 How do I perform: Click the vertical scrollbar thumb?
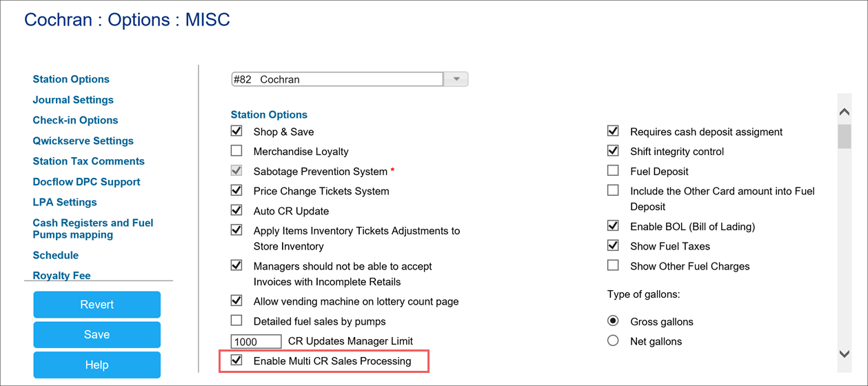844,136
